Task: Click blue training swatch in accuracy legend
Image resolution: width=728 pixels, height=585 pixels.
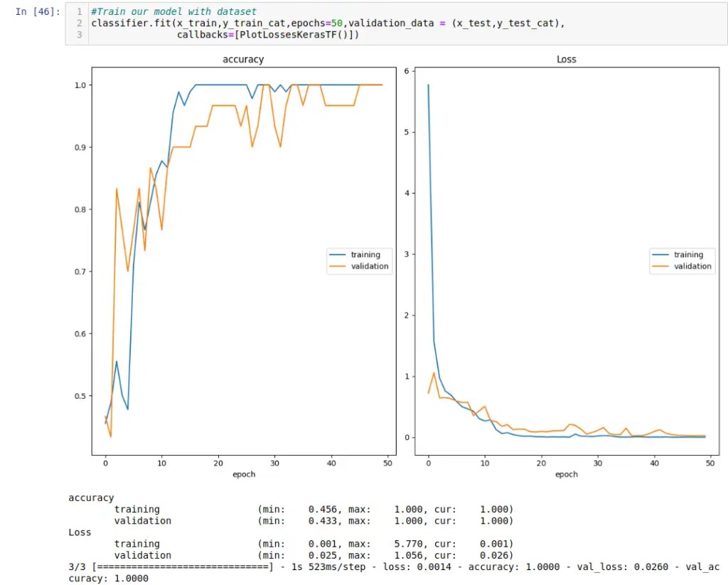Action: click(337, 254)
